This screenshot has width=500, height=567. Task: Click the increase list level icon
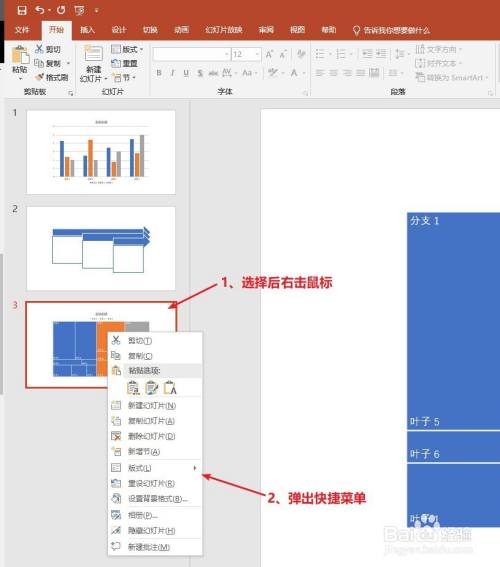pyautogui.click(x=381, y=54)
